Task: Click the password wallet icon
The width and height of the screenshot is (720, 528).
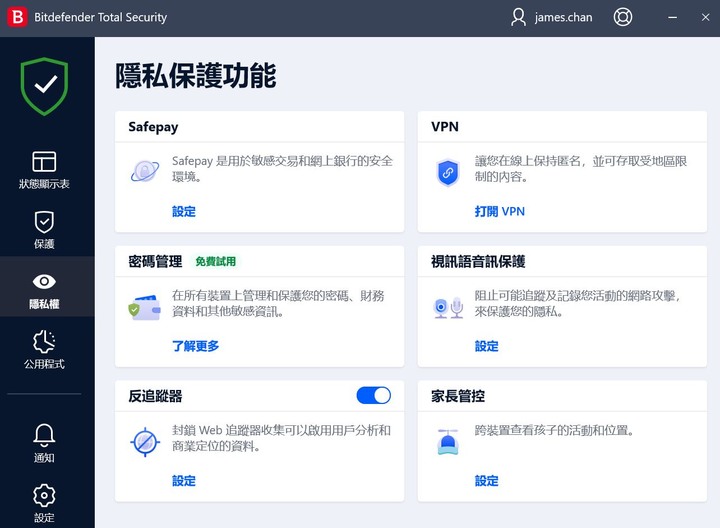Action: coord(144,307)
